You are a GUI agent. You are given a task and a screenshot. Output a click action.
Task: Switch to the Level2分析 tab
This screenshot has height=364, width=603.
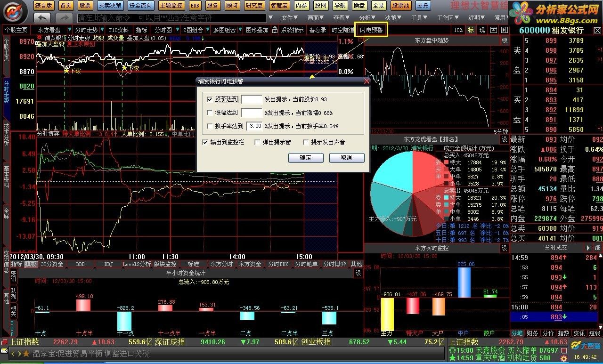point(137,264)
